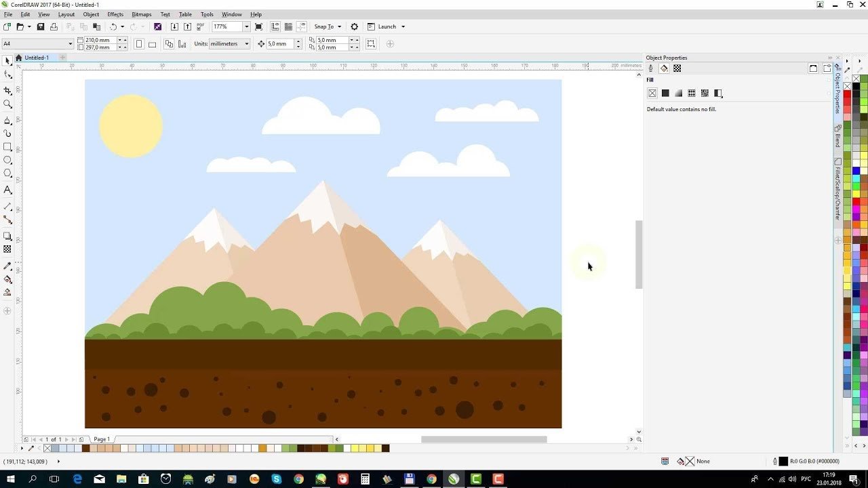Viewport: 868px width, 488px height.
Task: Choose Fountain fill in Object Properties
Action: click(x=678, y=94)
